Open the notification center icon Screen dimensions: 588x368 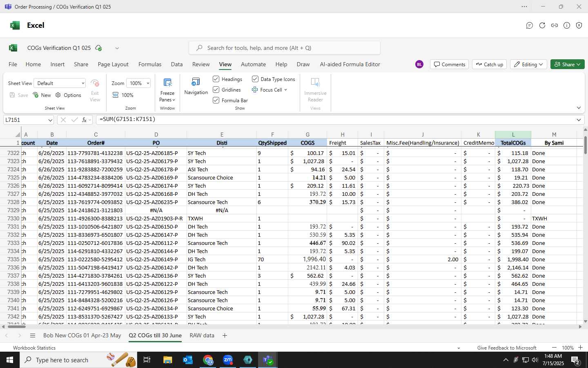pos(576,360)
